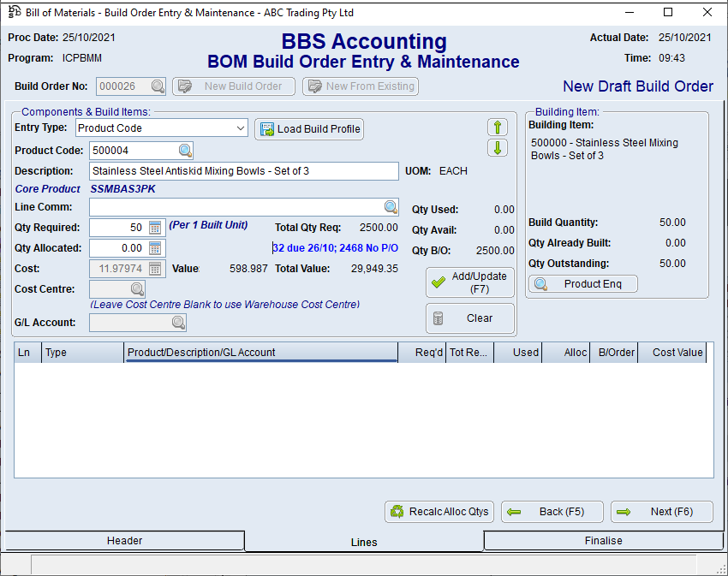Switch to the Finalise tab

[x=603, y=541]
